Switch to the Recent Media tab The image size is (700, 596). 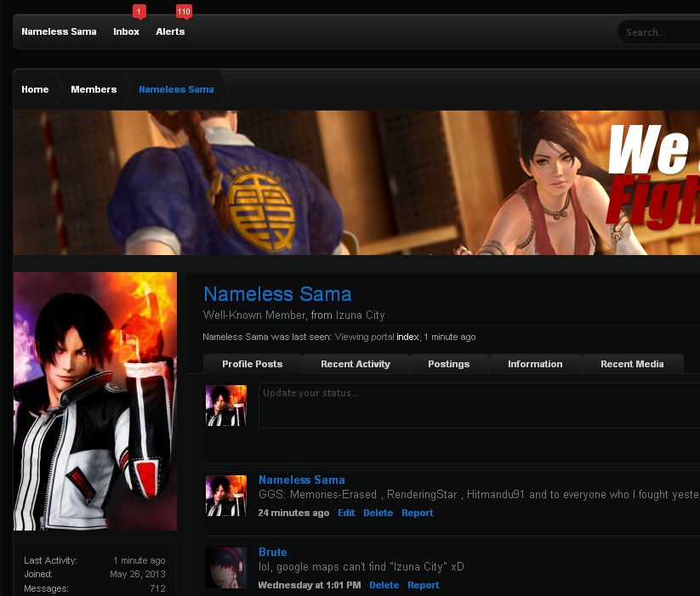click(632, 364)
